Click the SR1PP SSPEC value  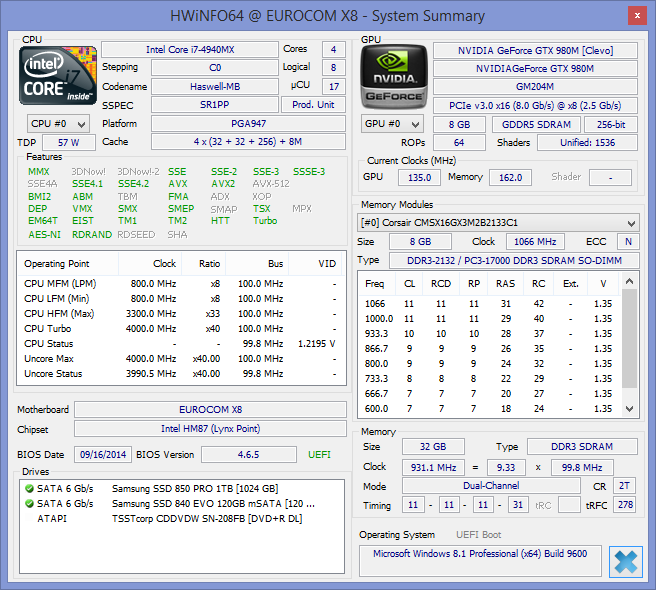[215, 105]
